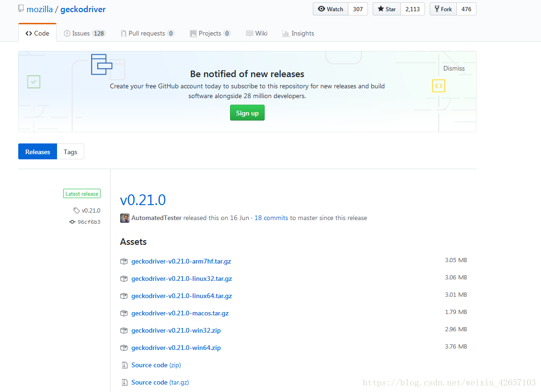Open the Code tab

[37, 33]
